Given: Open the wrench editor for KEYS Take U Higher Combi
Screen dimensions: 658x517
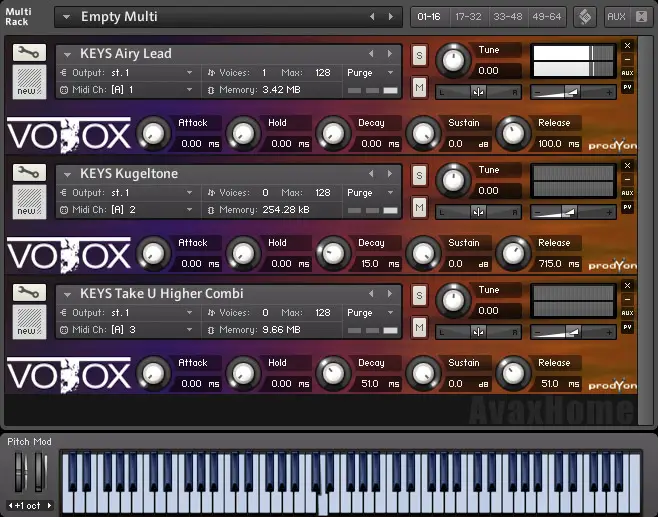Looking at the screenshot, I should pos(29,292).
